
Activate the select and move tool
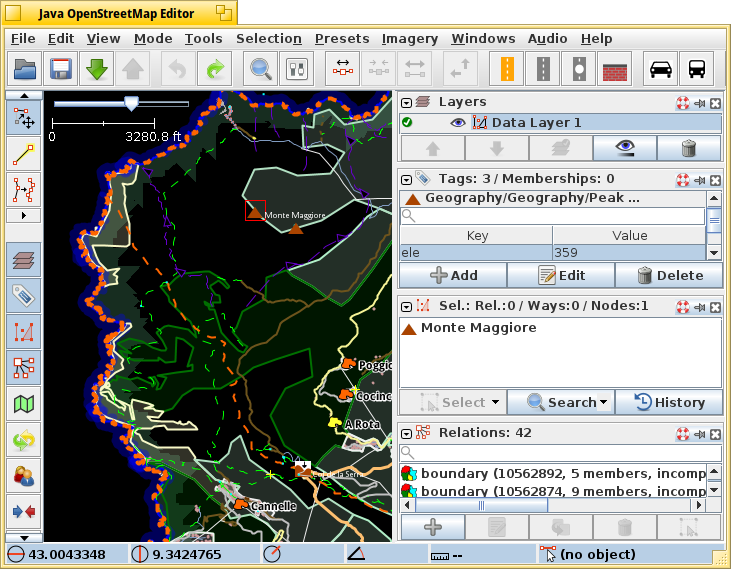coord(24,117)
